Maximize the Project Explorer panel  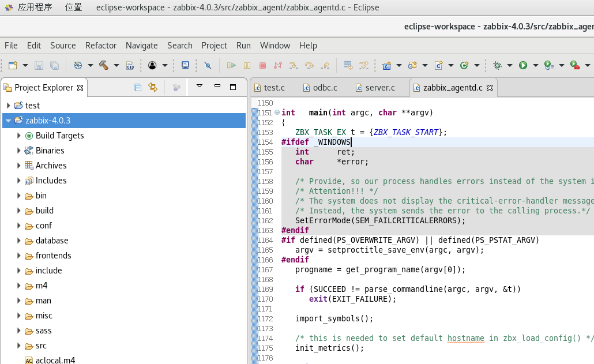click(x=233, y=87)
